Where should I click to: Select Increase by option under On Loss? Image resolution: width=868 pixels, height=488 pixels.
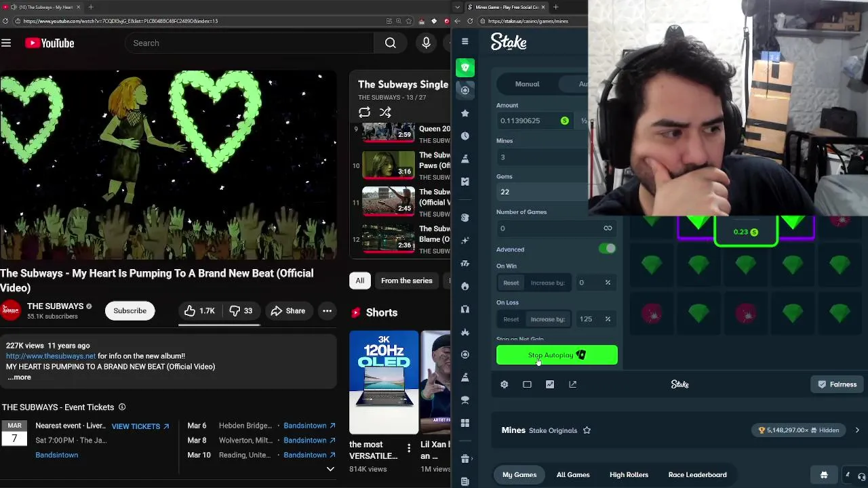pyautogui.click(x=547, y=319)
